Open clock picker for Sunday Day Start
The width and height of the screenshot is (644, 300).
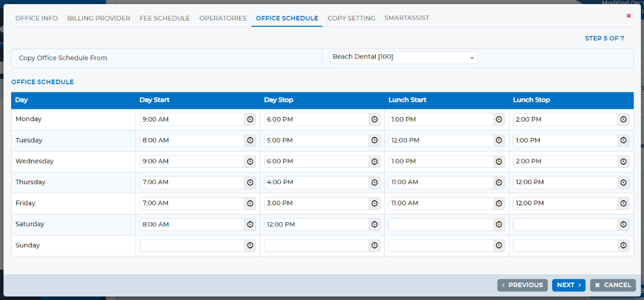(x=250, y=246)
